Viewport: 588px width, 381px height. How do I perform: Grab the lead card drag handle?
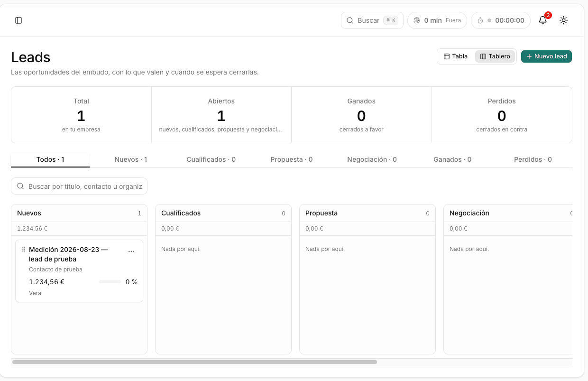tap(24, 250)
